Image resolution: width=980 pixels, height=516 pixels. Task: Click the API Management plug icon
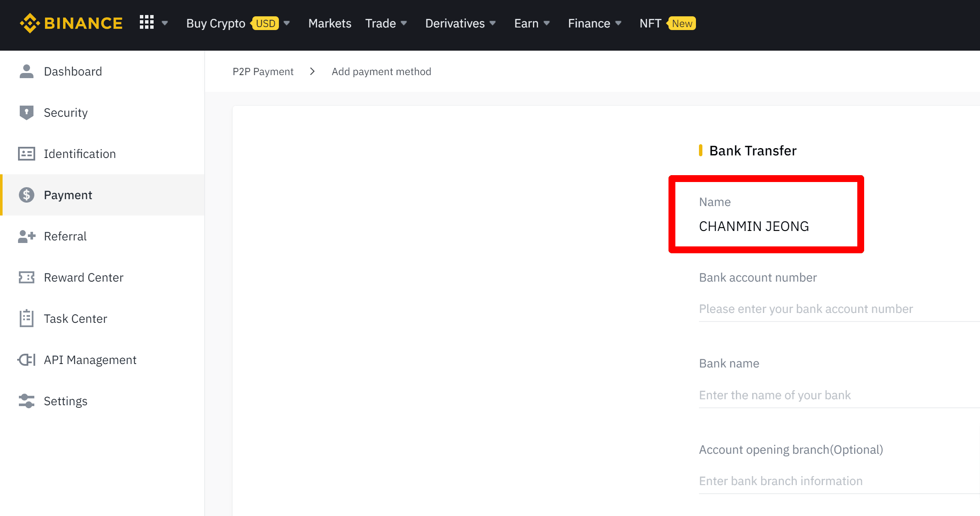click(x=26, y=360)
